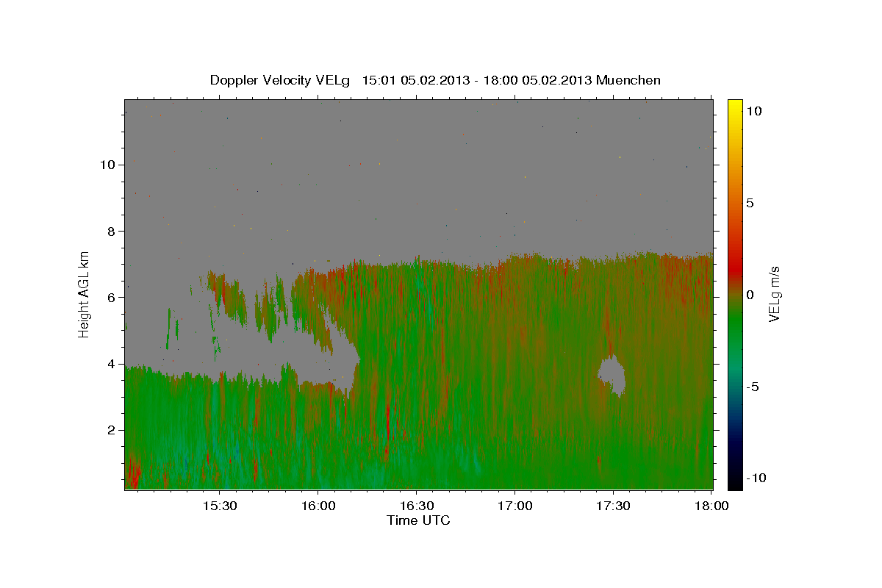The width and height of the screenshot is (882, 588).
Task: Click the 18:00 time tick label
Action: tap(712, 506)
